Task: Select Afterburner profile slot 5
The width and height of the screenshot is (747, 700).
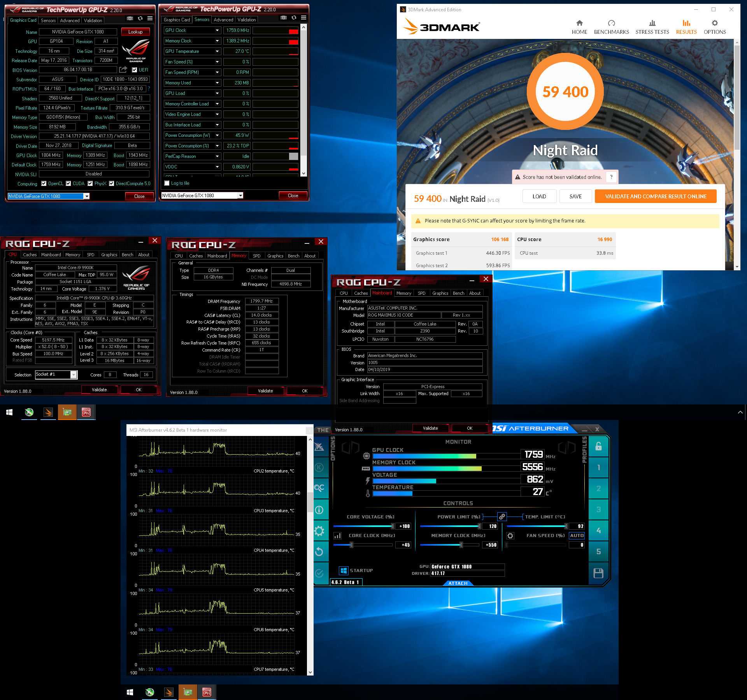Action: [598, 551]
